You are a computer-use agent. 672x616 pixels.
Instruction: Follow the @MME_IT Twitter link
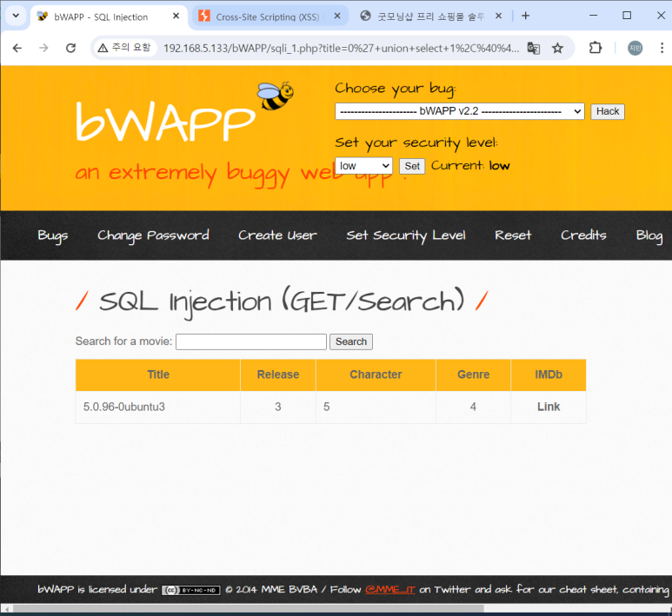390,590
